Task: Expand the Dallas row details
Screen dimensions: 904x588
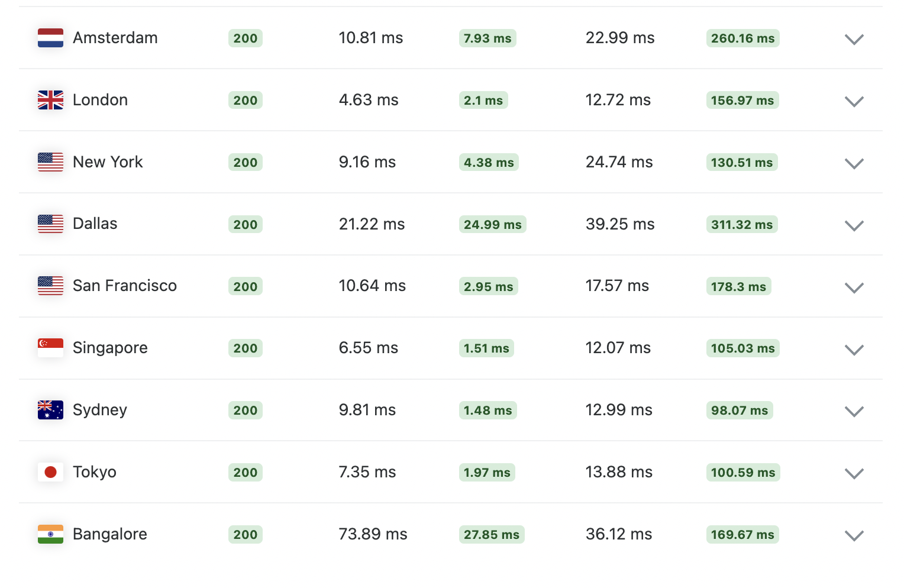Action: (x=854, y=225)
